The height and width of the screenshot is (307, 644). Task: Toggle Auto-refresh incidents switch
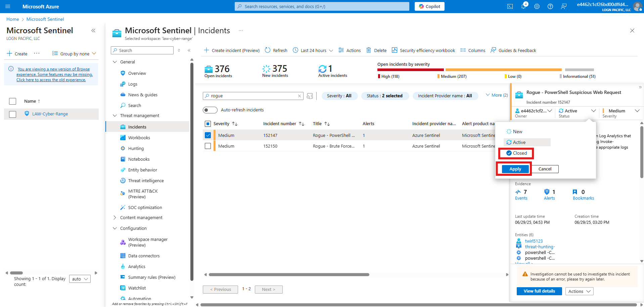pyautogui.click(x=210, y=110)
